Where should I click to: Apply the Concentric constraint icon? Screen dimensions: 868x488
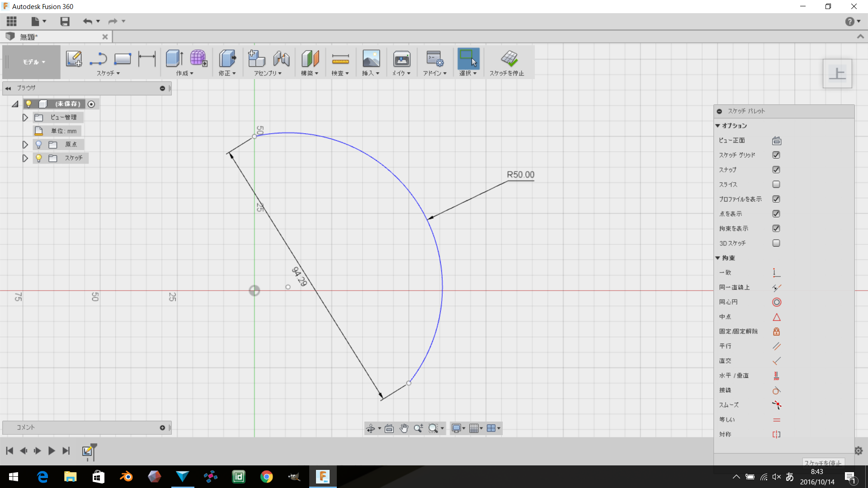pyautogui.click(x=776, y=302)
